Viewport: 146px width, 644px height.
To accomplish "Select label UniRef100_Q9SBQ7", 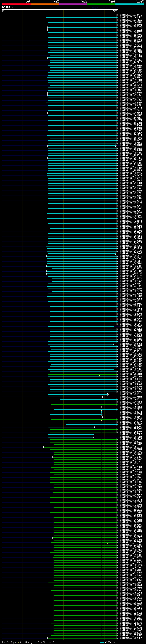I will point(131,70).
